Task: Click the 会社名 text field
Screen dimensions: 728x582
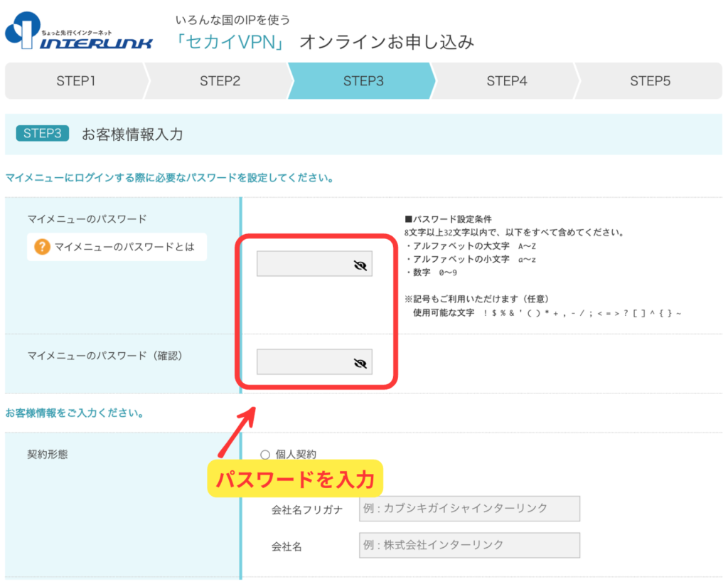Action: [x=469, y=545]
